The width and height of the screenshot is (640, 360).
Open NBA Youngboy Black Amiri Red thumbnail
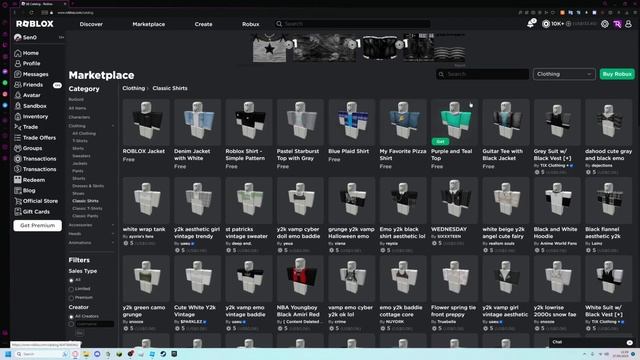click(x=300, y=278)
